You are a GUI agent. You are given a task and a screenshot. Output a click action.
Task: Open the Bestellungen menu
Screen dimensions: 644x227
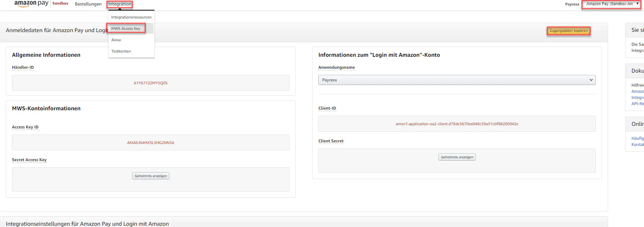(88, 4)
